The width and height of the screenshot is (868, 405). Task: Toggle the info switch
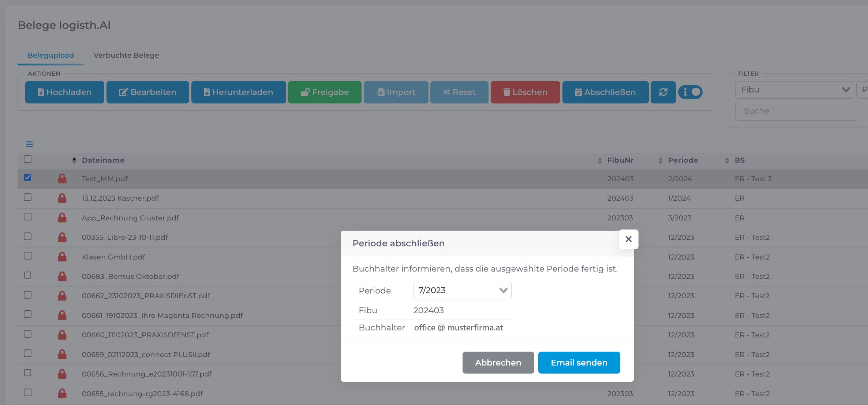coord(690,92)
